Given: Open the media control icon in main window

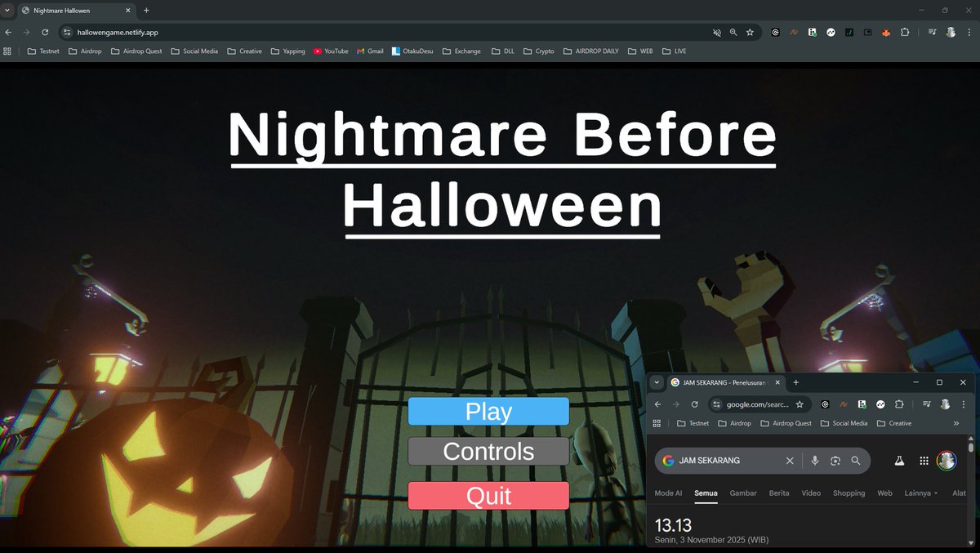Looking at the screenshot, I should pos(932,32).
